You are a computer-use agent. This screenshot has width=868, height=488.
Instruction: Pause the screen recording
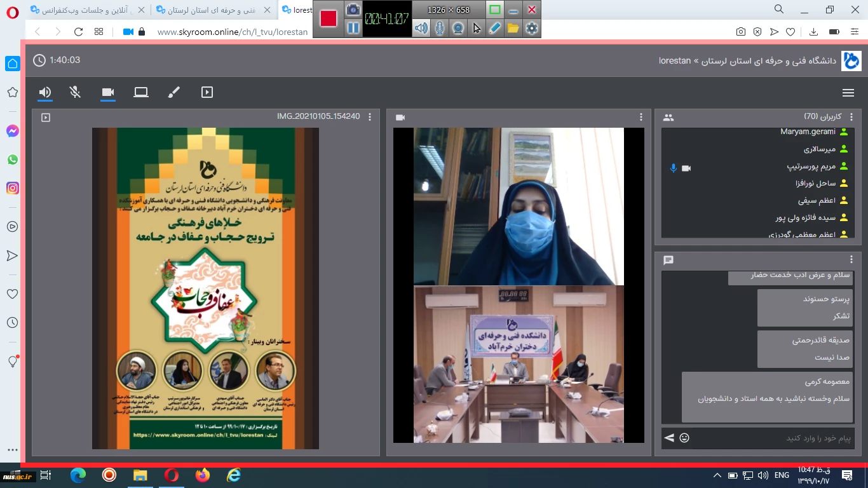tap(353, 28)
